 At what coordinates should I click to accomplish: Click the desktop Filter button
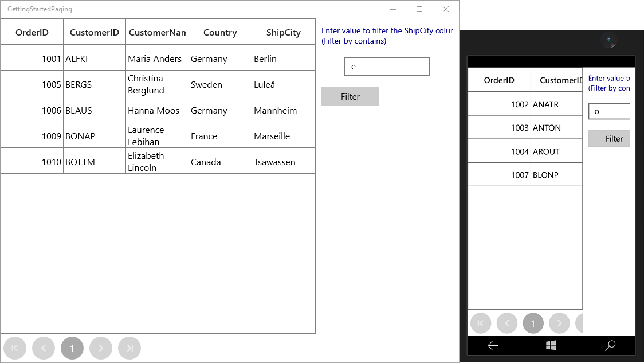pos(350,96)
